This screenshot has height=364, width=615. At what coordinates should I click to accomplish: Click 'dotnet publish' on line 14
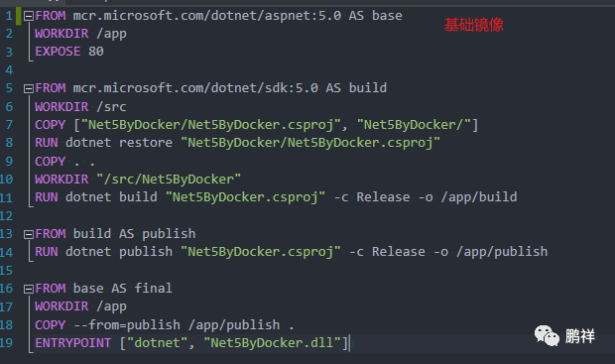[119, 252]
